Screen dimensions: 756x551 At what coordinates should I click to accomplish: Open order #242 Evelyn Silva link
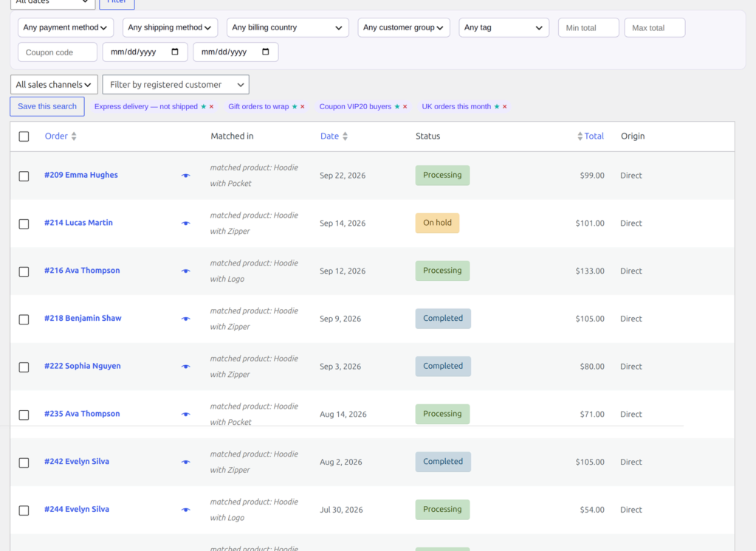[x=77, y=462]
